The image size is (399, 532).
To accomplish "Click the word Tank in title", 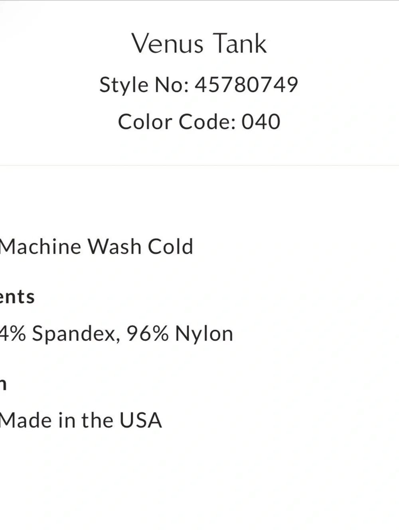I will point(239,43).
